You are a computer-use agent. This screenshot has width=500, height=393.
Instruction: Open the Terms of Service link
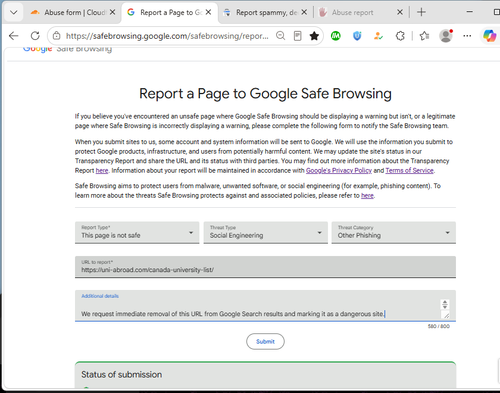click(x=409, y=170)
